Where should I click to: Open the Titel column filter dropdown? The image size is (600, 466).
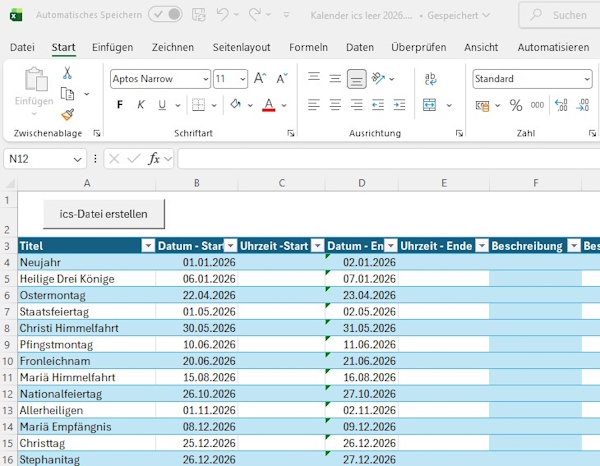(x=148, y=246)
